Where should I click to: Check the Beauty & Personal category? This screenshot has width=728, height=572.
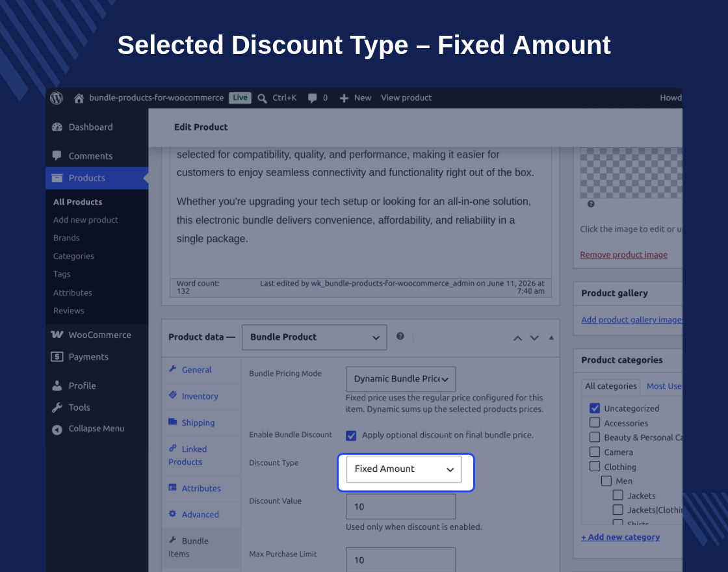click(x=595, y=437)
